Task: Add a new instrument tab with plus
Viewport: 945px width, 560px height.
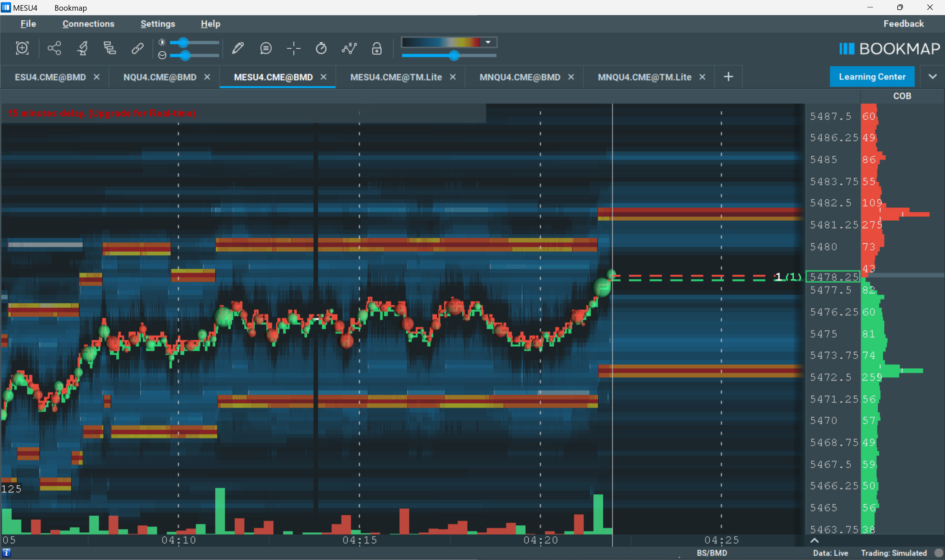Action: tap(728, 77)
